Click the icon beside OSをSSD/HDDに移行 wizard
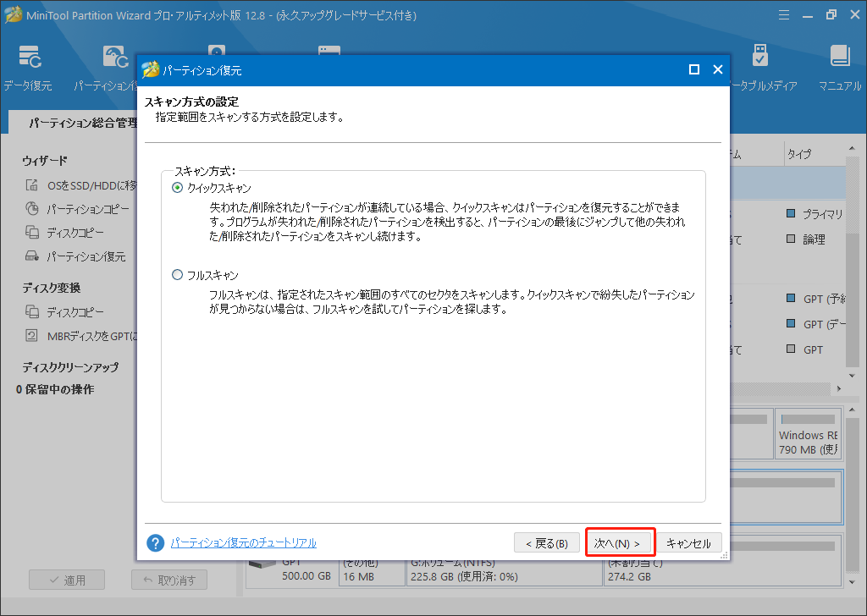 31,185
